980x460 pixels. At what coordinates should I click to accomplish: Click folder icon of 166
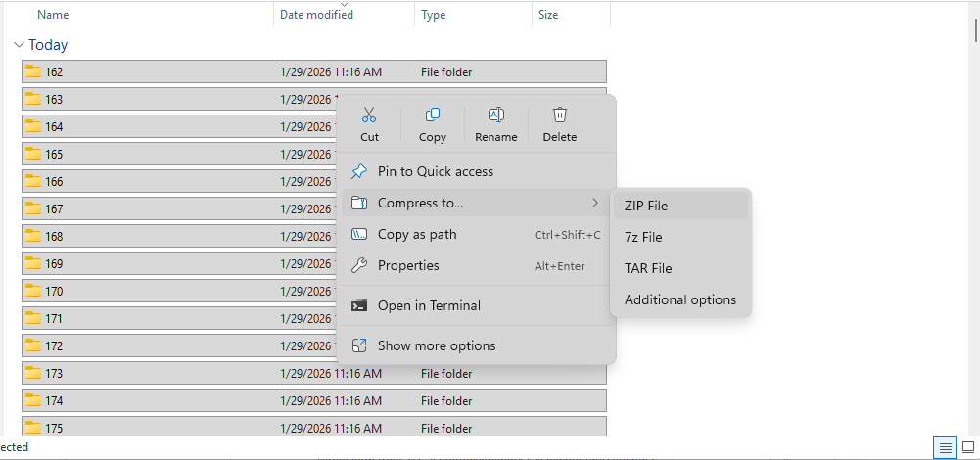click(x=33, y=181)
